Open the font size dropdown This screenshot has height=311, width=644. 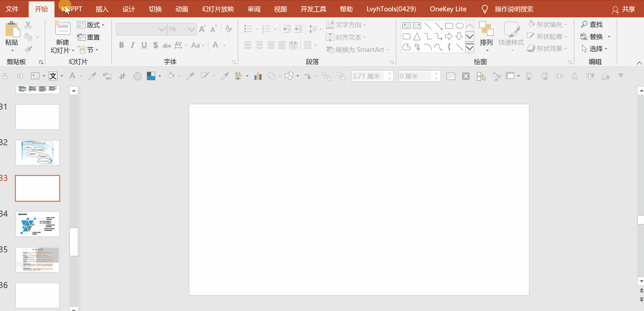[x=191, y=29]
